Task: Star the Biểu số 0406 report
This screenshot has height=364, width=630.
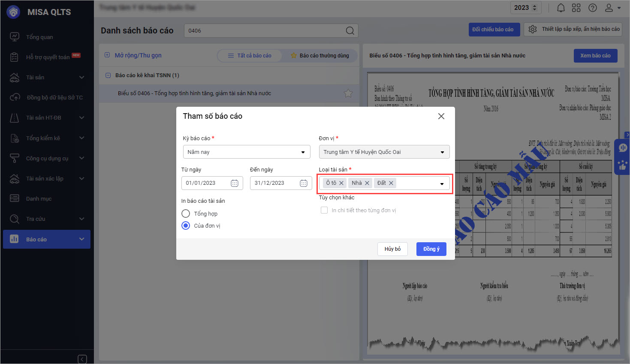Action: pos(348,93)
